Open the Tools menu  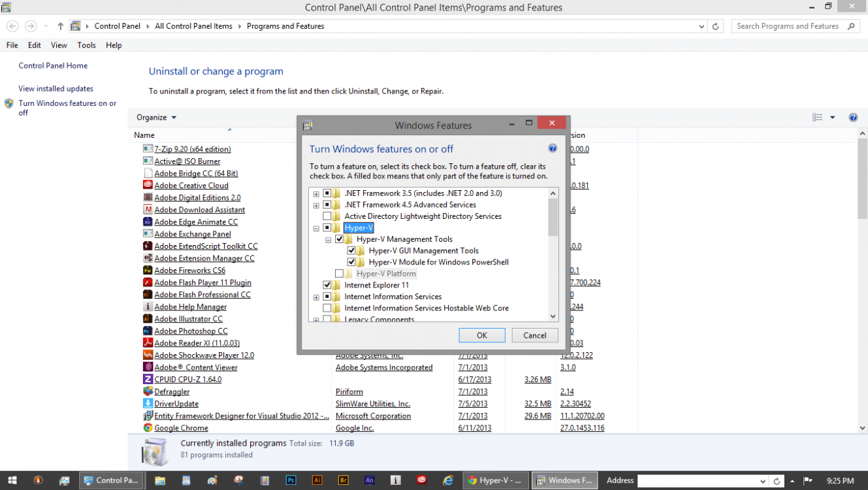(x=86, y=45)
